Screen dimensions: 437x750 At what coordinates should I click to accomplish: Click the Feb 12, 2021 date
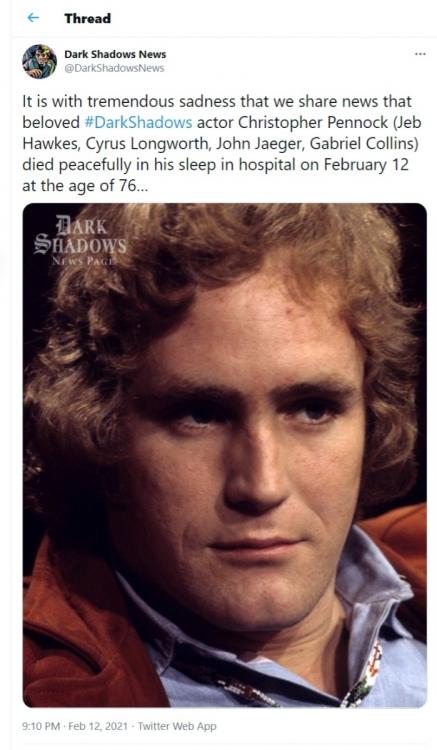tap(98, 726)
